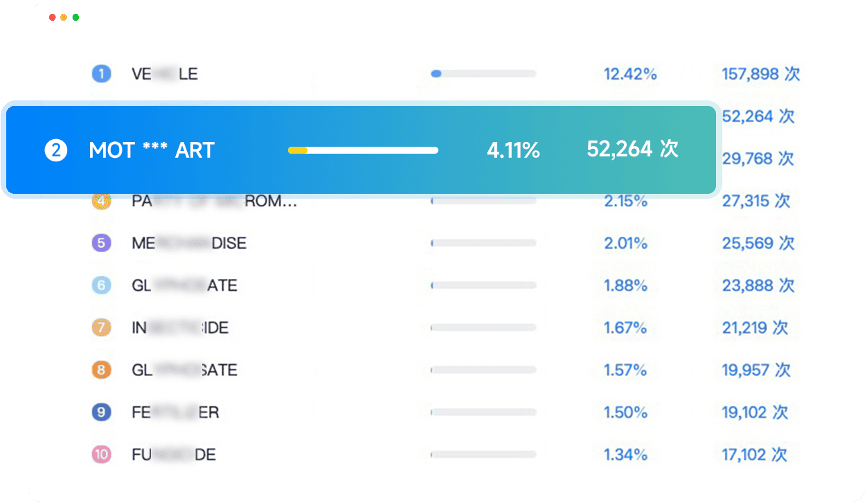Click the progress bar in the first row
This screenshot has height=504, width=867.
483,73
